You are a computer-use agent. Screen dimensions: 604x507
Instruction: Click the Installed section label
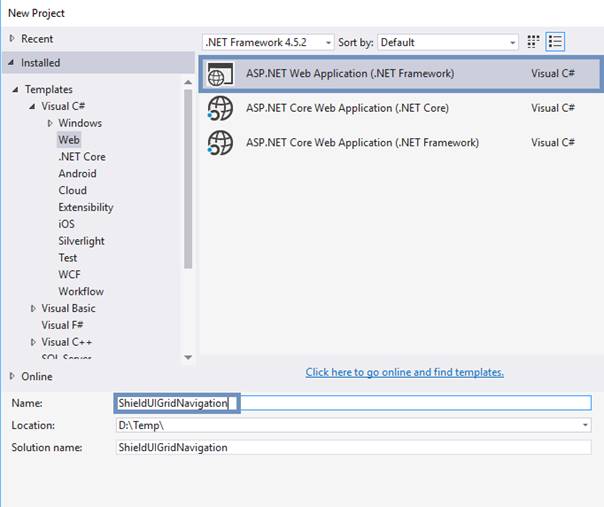point(40,62)
